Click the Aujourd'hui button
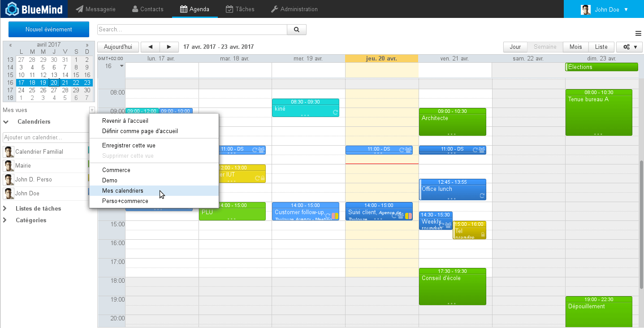 point(118,47)
